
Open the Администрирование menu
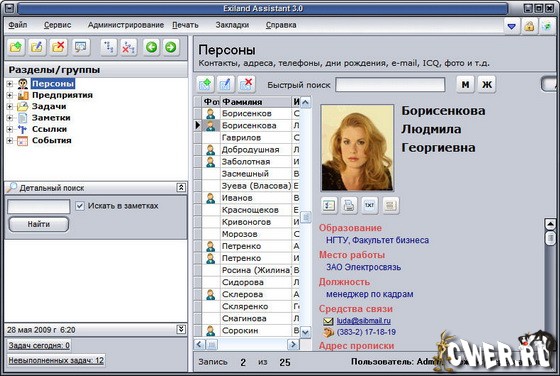(x=126, y=25)
